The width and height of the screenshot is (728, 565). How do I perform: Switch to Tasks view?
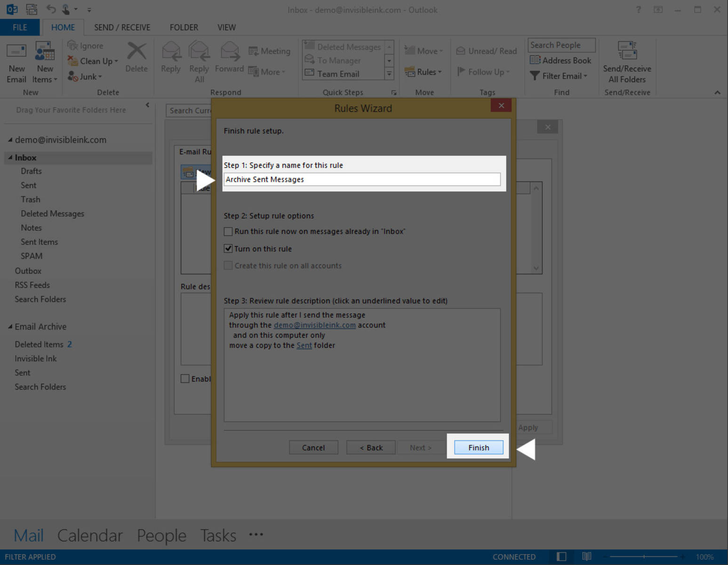coord(218,535)
